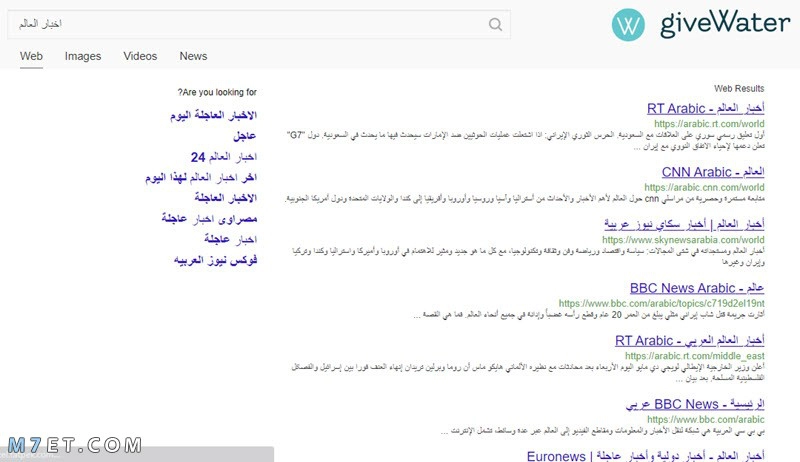Click the 'Web Results' heading text
This screenshot has height=462, width=800.
(739, 88)
